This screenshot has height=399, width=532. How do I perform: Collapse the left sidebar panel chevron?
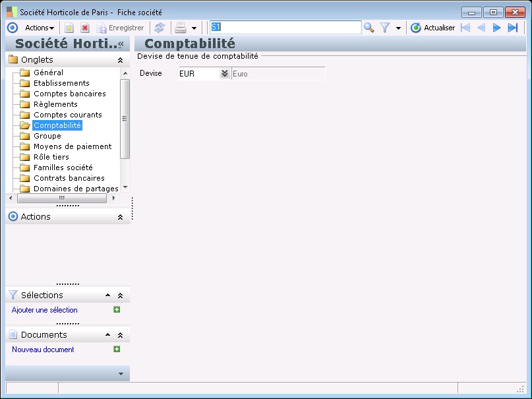(x=121, y=44)
